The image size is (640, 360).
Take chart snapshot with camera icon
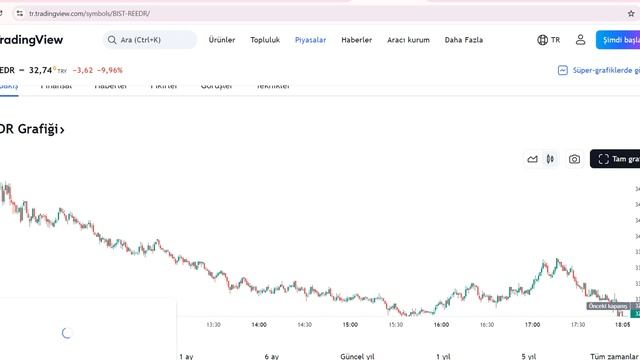click(x=574, y=159)
